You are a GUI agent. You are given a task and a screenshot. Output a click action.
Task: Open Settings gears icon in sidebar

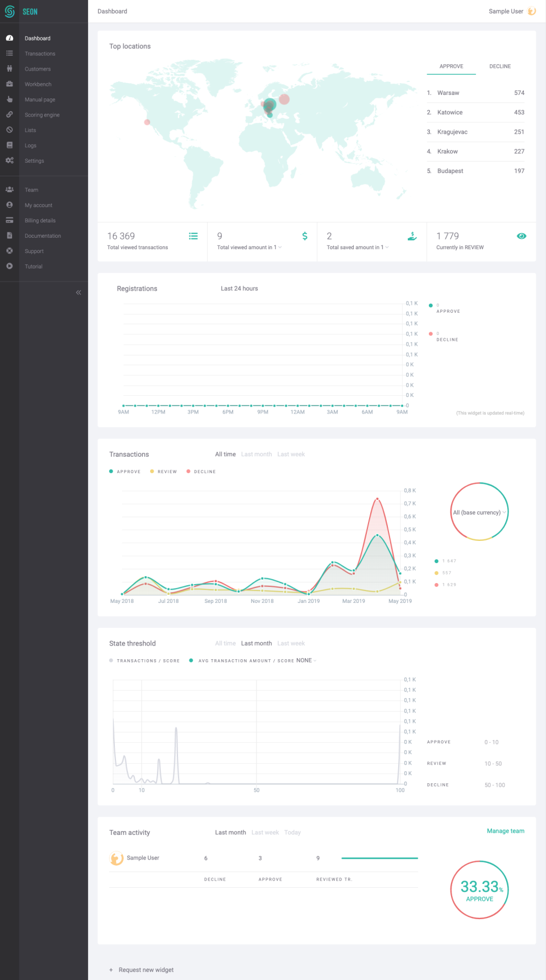tap(10, 161)
